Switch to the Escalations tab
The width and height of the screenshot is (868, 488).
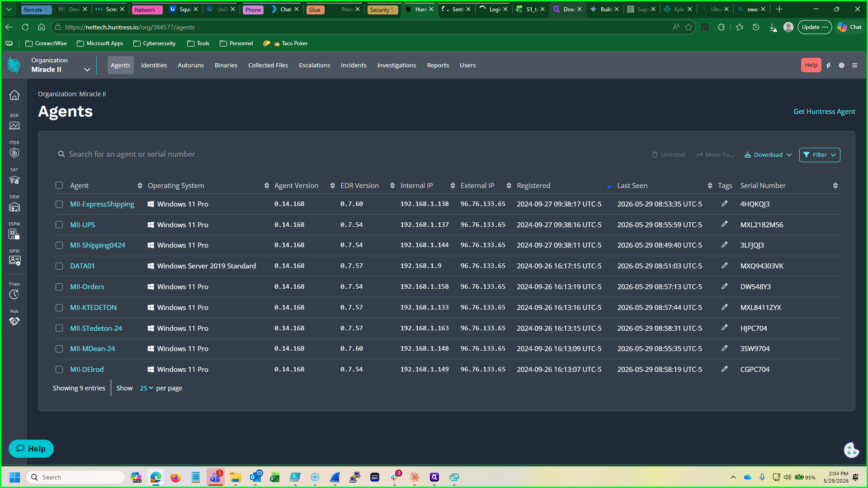click(315, 65)
